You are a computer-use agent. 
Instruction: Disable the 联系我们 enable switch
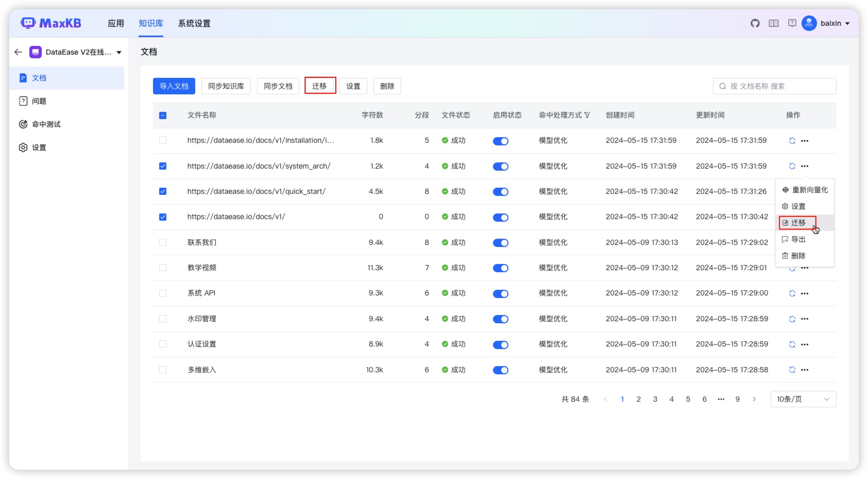501,243
